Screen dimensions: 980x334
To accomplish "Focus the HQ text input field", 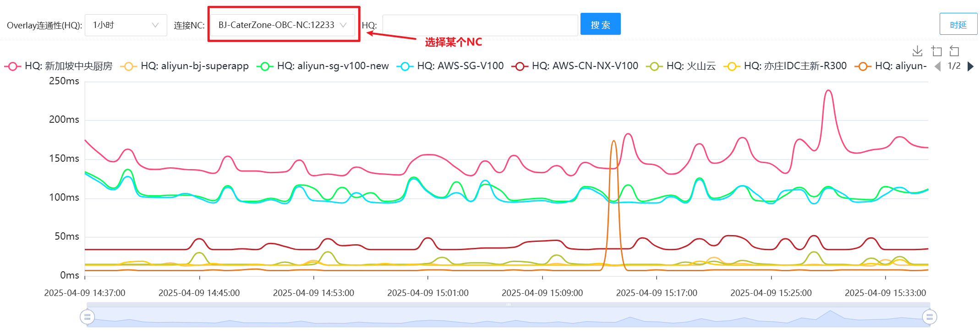I will coord(480,25).
